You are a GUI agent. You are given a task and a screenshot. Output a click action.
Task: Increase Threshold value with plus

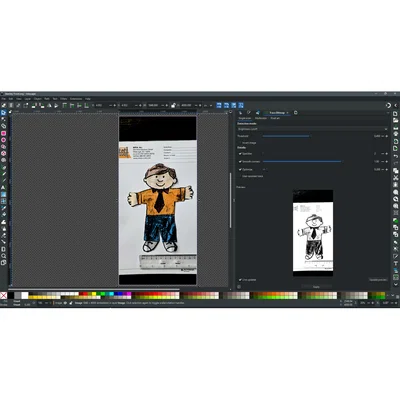coord(387,136)
